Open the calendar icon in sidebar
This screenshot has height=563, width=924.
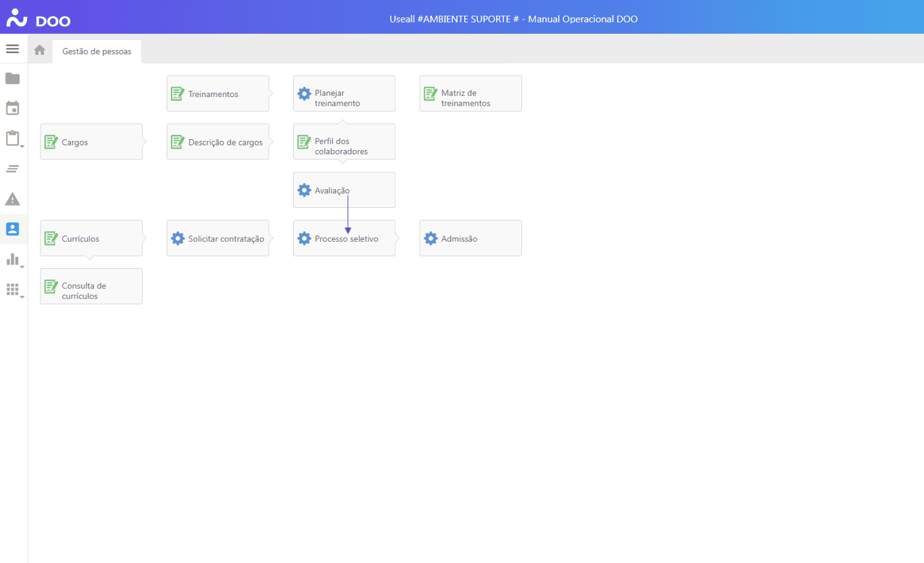pyautogui.click(x=12, y=109)
